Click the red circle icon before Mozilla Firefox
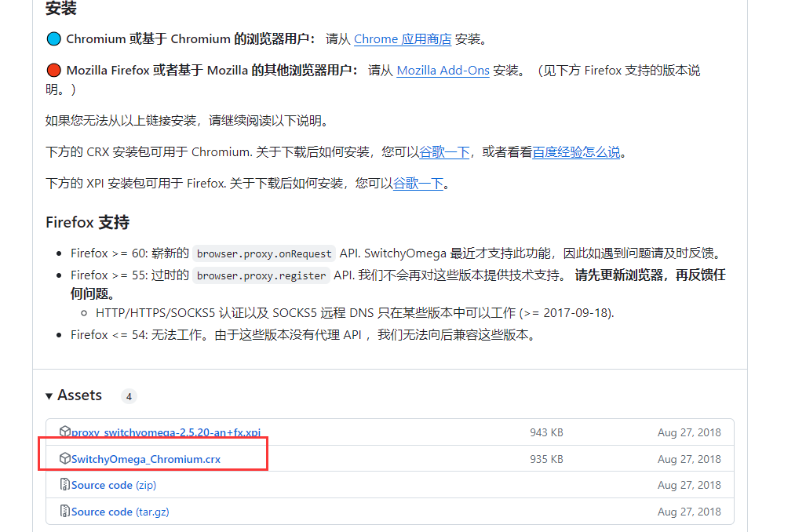 (x=53, y=71)
